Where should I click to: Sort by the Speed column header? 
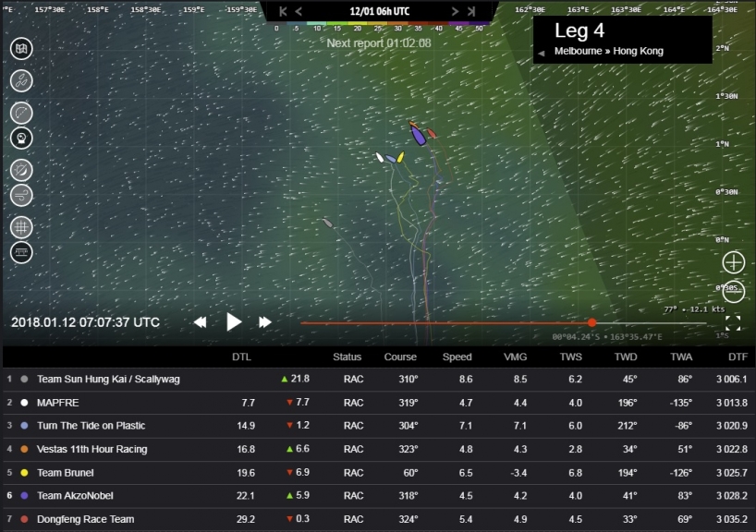coord(457,357)
